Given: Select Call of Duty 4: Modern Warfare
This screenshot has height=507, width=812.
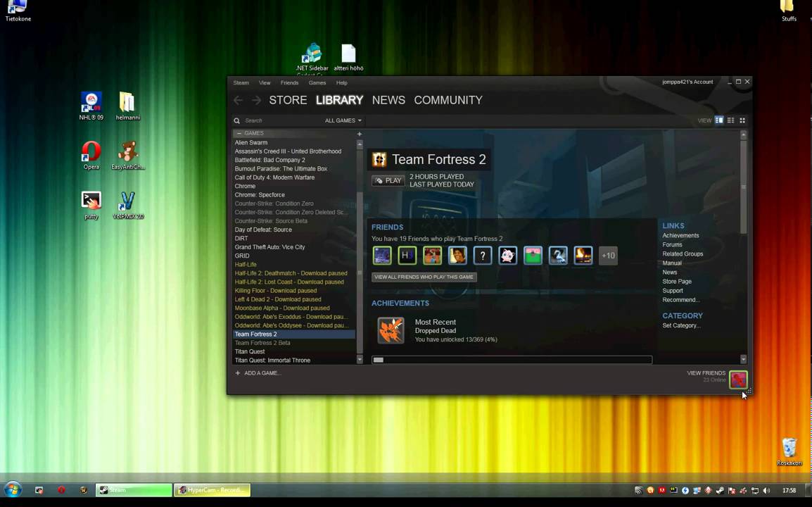Looking at the screenshot, I should click(294, 177).
